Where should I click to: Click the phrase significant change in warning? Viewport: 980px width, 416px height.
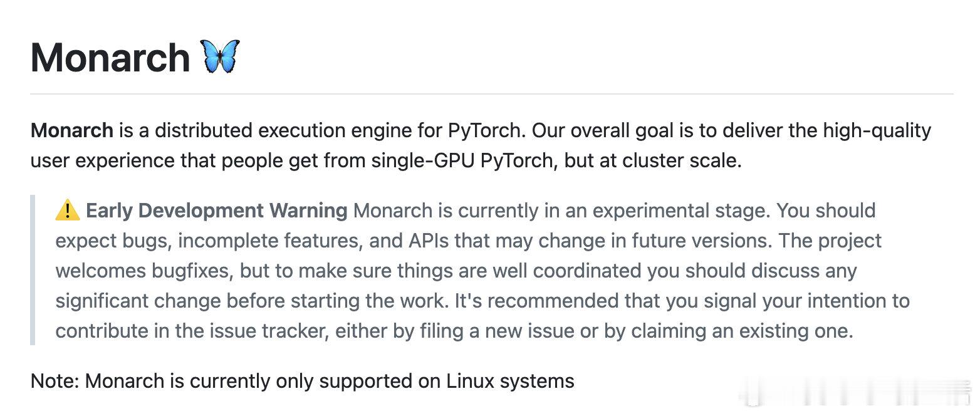[x=138, y=301]
